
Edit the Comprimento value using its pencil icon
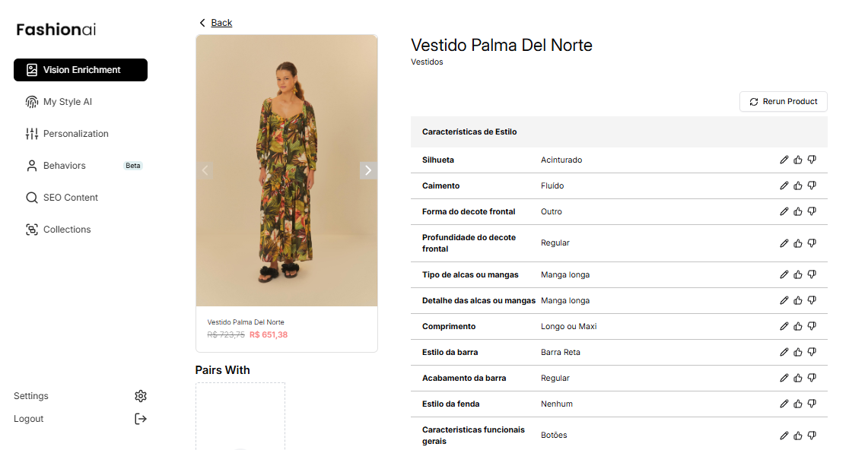tap(784, 326)
